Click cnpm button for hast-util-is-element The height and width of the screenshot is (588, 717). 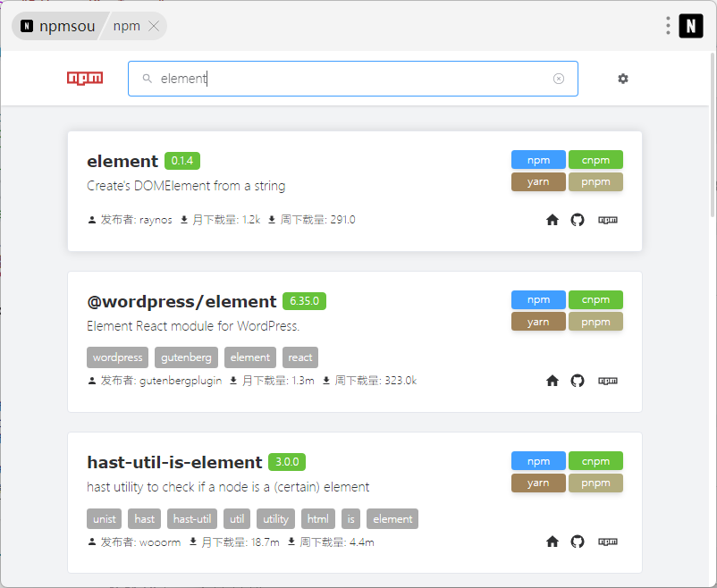[x=595, y=461]
